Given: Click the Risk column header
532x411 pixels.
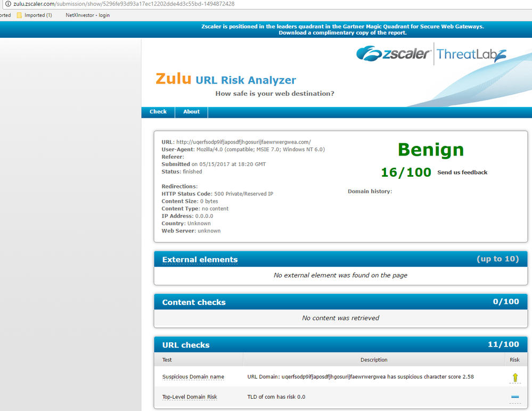Looking at the screenshot, I should click(514, 360).
